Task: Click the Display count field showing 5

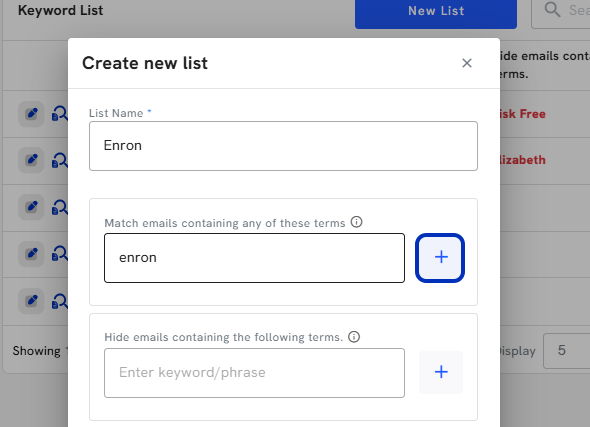Action: tap(566, 351)
